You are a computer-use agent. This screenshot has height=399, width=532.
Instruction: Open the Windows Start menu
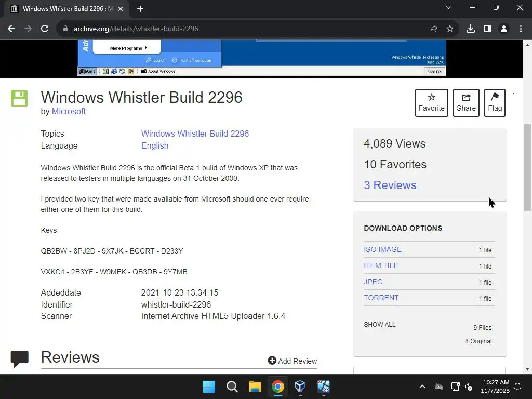(x=209, y=387)
